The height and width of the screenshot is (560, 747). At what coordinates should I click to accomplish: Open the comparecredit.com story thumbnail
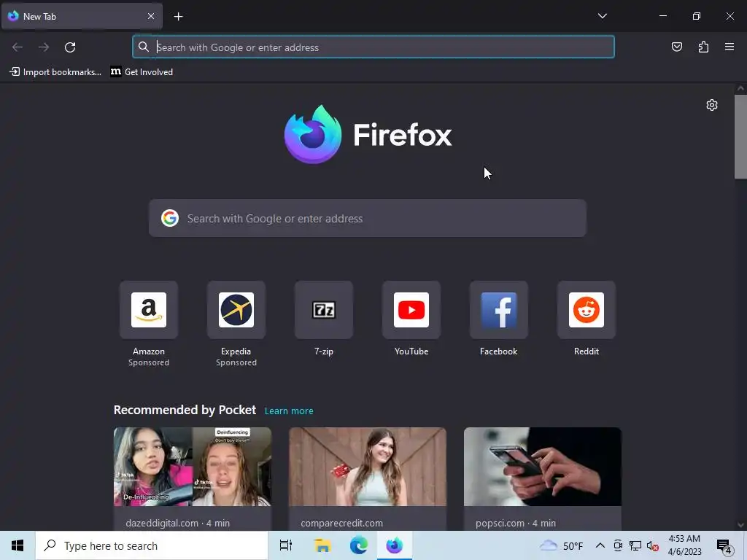pyautogui.click(x=368, y=467)
